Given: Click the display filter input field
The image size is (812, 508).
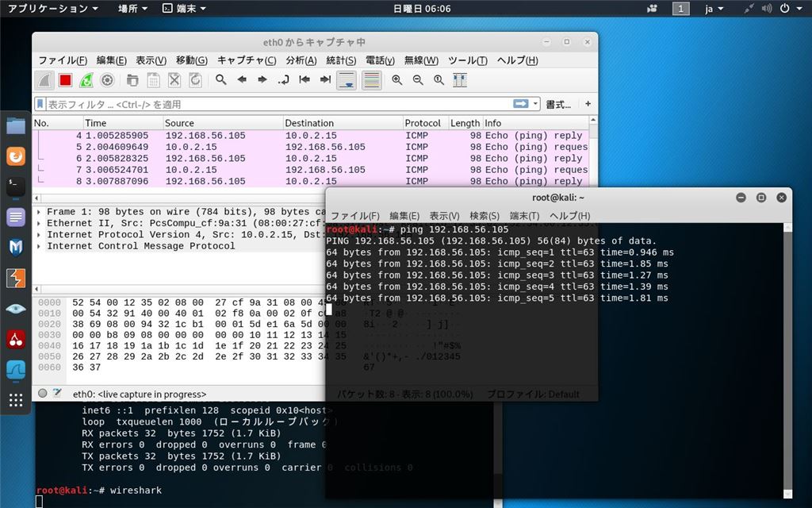Looking at the screenshot, I should (x=278, y=104).
